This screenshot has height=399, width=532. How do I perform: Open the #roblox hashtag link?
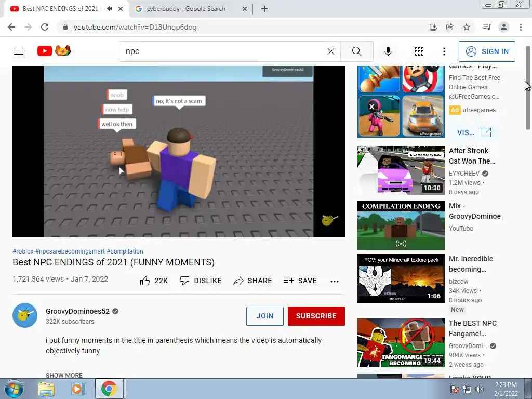click(23, 251)
